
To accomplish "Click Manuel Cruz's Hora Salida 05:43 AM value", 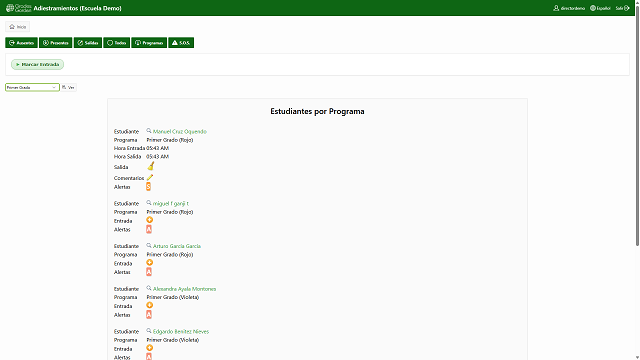I will [x=158, y=157].
